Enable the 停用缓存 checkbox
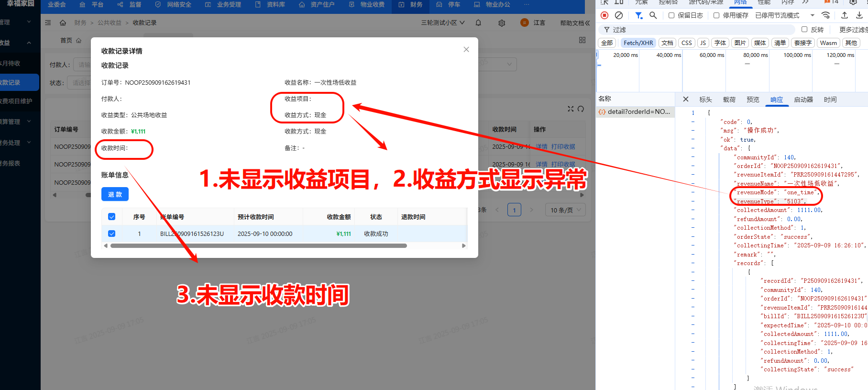 coord(716,15)
